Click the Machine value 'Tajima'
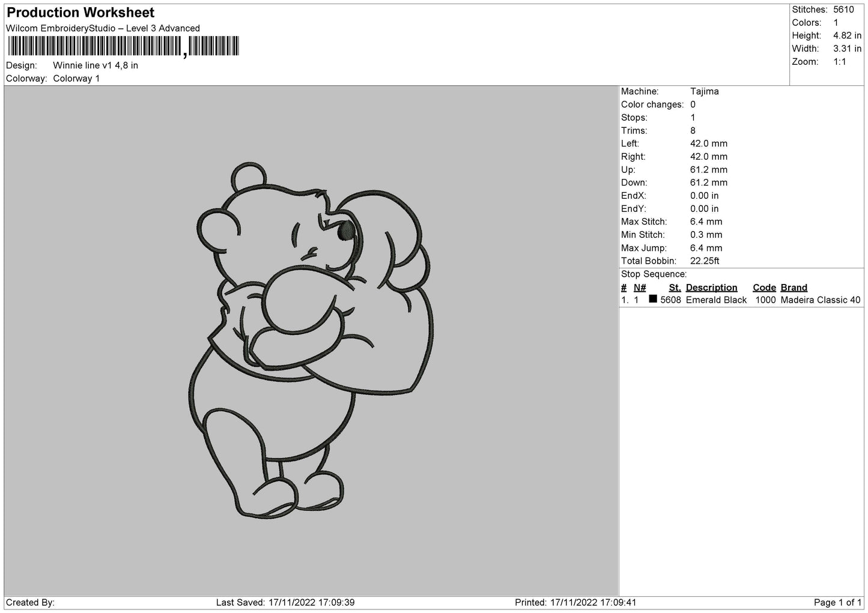This screenshot has height=613, width=868. [704, 91]
